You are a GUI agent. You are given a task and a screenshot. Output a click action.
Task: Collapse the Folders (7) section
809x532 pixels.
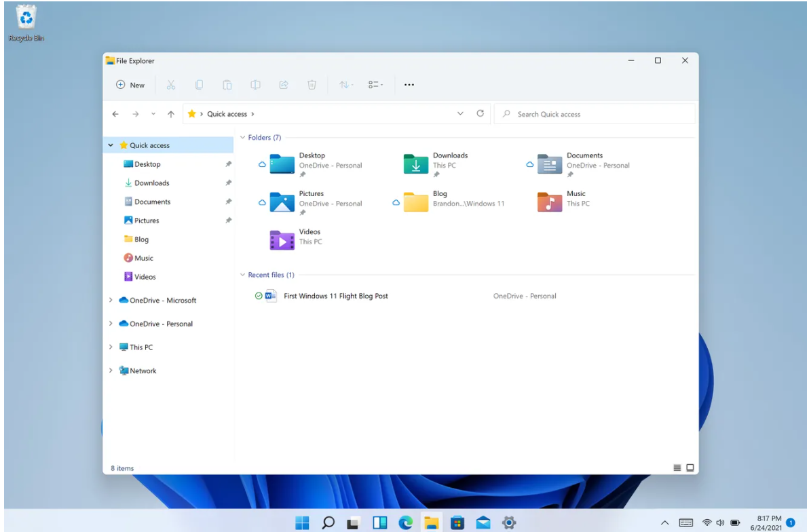242,137
